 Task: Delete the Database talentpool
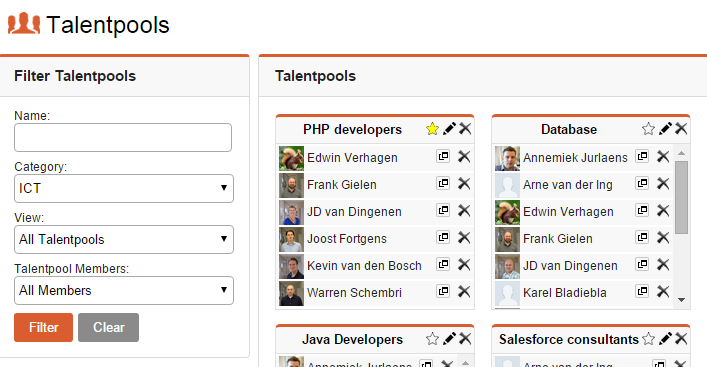coord(681,129)
